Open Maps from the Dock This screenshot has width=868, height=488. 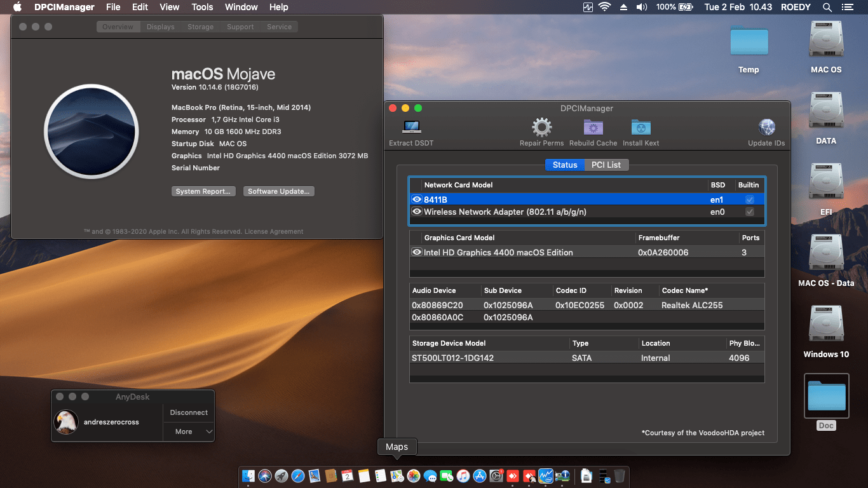(396, 475)
